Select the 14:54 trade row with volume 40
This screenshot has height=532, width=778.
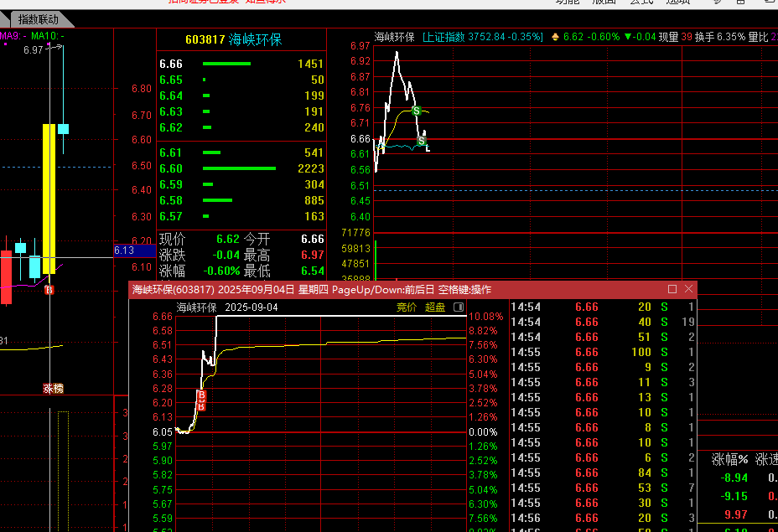602,322
